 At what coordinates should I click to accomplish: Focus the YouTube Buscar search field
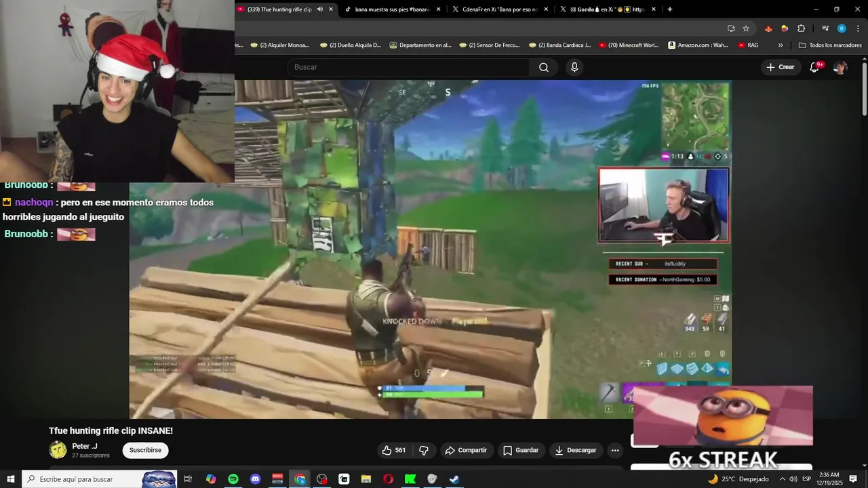coord(409,67)
